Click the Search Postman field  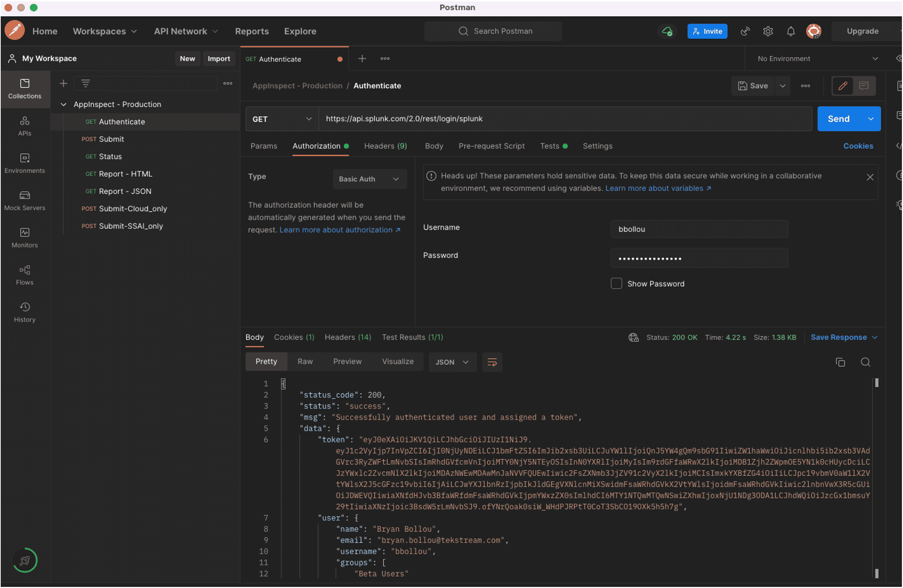tap(493, 31)
